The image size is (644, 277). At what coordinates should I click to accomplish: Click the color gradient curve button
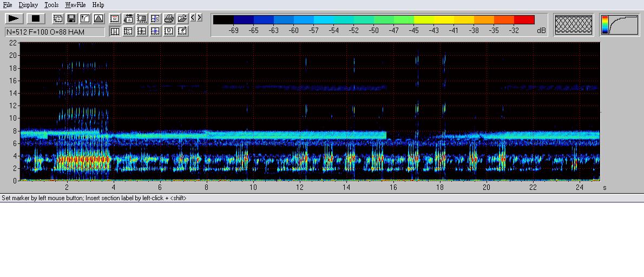[x=619, y=25]
